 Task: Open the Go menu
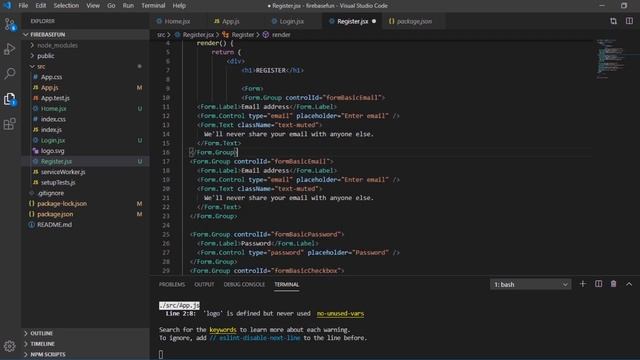coord(111,6)
